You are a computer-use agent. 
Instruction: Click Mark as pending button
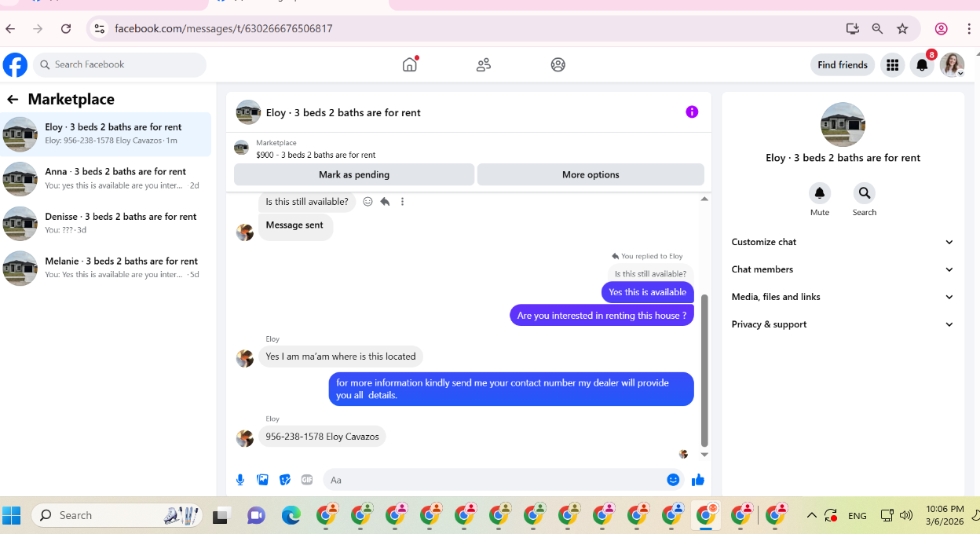pos(354,174)
